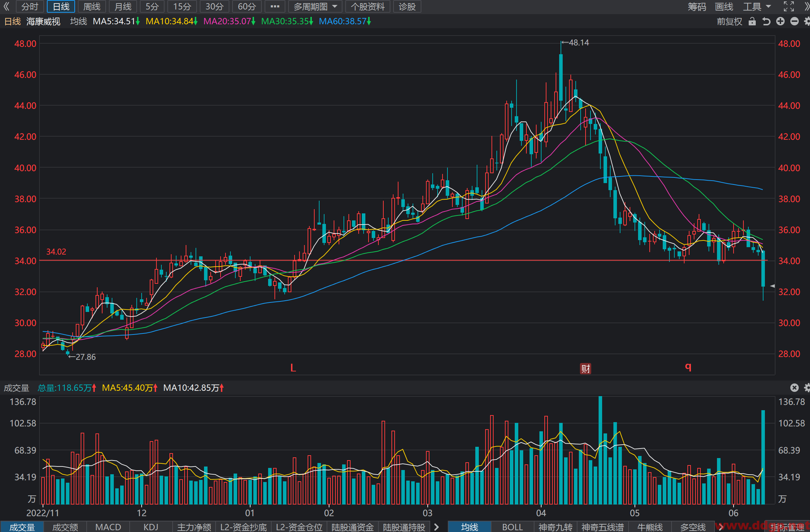Image resolution: width=810 pixels, height=532 pixels.
Task: Click the fullscreen expand icon
Action: point(789,6)
